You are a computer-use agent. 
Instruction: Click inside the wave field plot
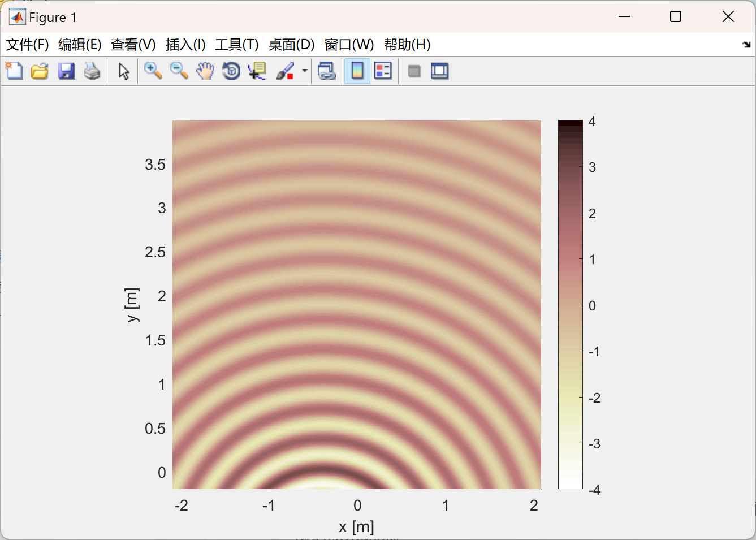coord(357,304)
